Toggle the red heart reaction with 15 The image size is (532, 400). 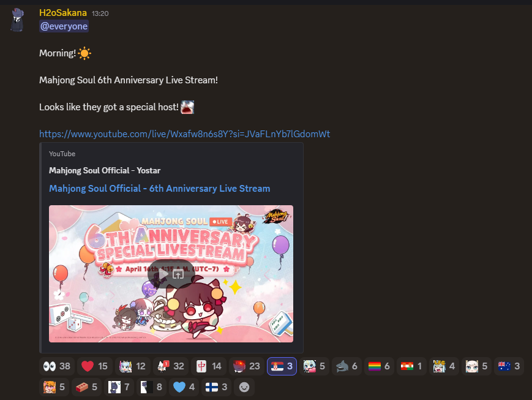coord(95,366)
